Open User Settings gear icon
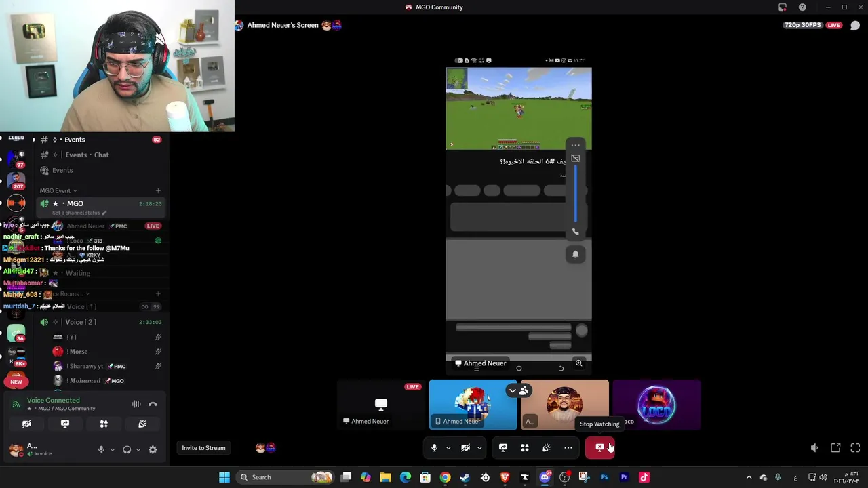 tap(153, 449)
